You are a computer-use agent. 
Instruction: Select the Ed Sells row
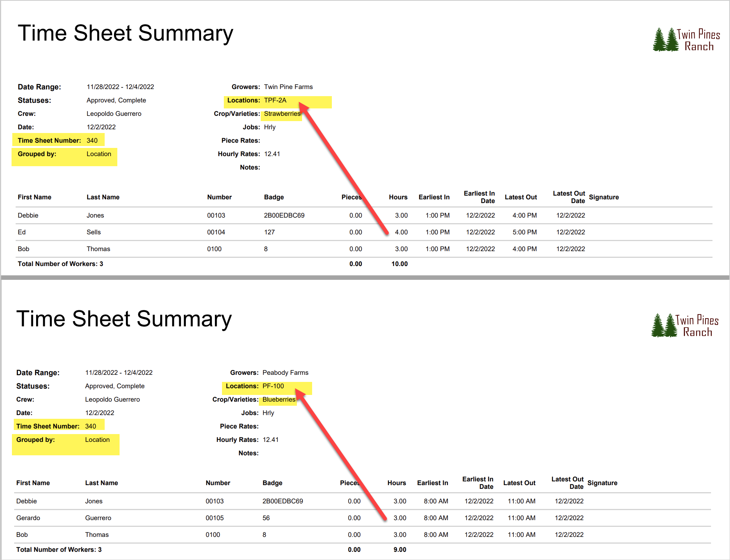point(365,232)
